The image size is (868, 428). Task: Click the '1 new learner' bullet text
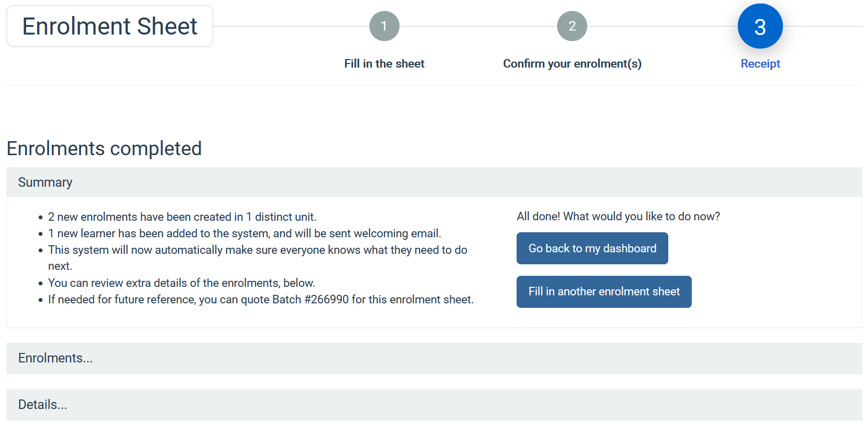[x=244, y=233]
